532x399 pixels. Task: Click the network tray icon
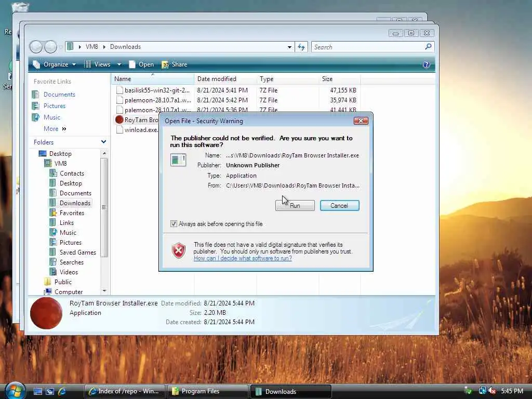pyautogui.click(x=482, y=391)
